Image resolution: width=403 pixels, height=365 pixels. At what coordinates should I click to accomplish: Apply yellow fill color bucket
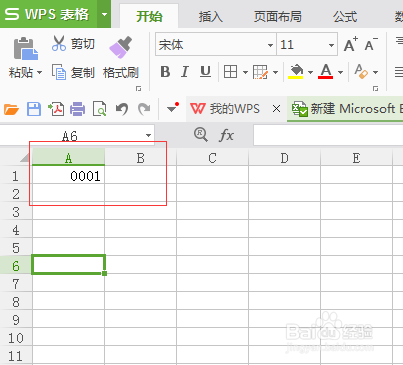pyautogui.click(x=296, y=71)
